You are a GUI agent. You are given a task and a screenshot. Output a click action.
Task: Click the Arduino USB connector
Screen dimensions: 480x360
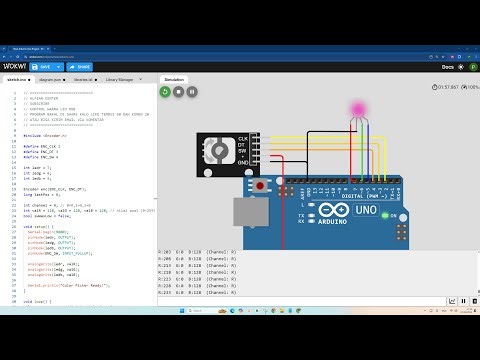[x=251, y=212]
